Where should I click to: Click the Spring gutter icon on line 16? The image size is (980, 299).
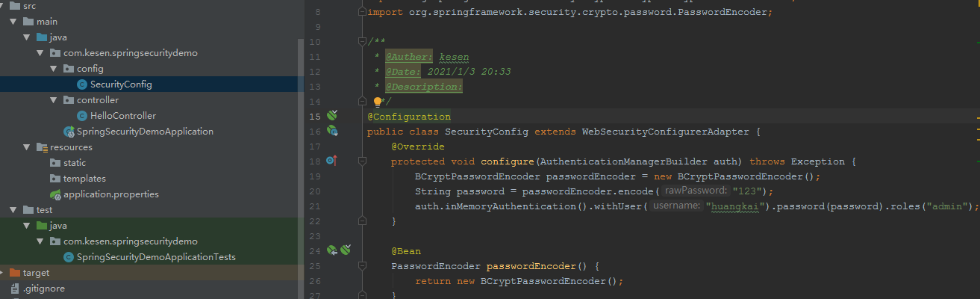(333, 131)
